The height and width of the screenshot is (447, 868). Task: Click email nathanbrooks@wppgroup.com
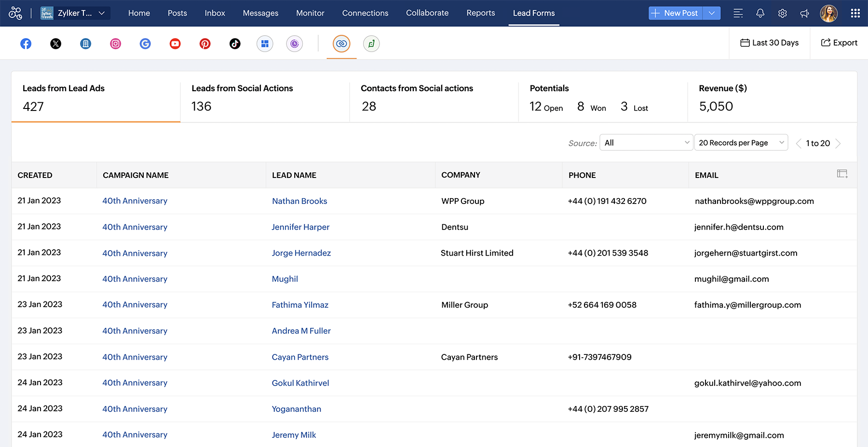pos(754,201)
